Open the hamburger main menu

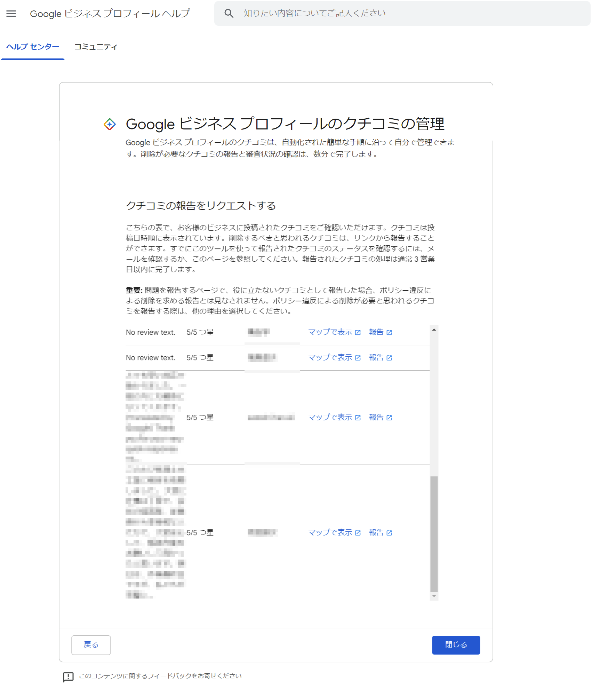tap(11, 14)
